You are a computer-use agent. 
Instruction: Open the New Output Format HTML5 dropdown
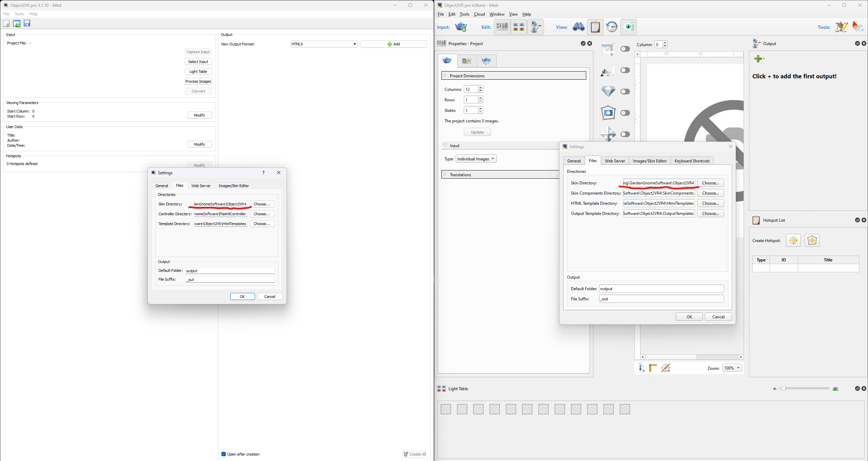(324, 44)
